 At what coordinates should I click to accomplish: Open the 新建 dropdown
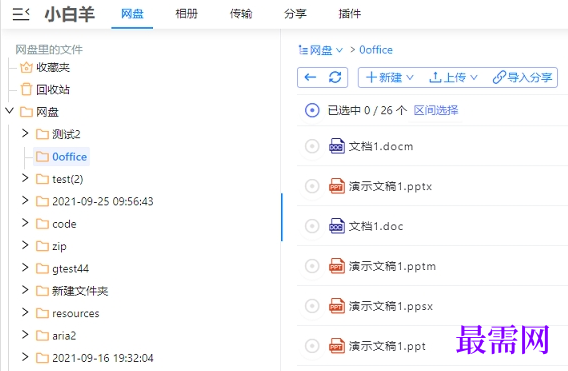pyautogui.click(x=389, y=77)
